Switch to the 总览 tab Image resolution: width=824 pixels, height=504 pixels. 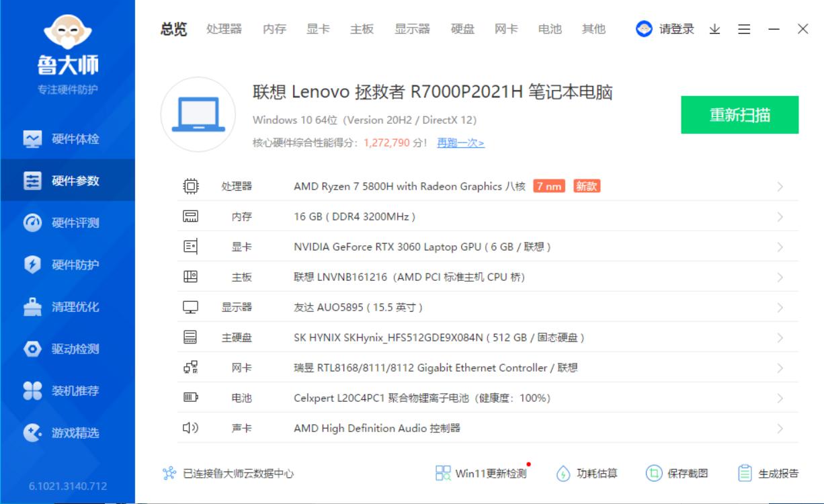tap(173, 29)
